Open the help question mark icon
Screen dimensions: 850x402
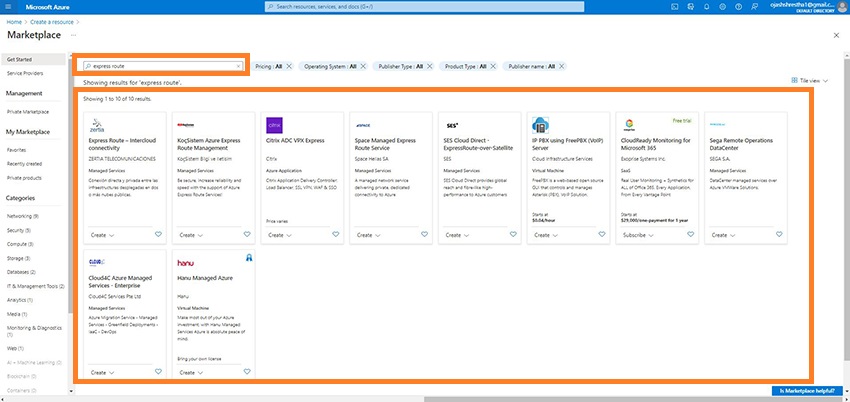pos(738,7)
